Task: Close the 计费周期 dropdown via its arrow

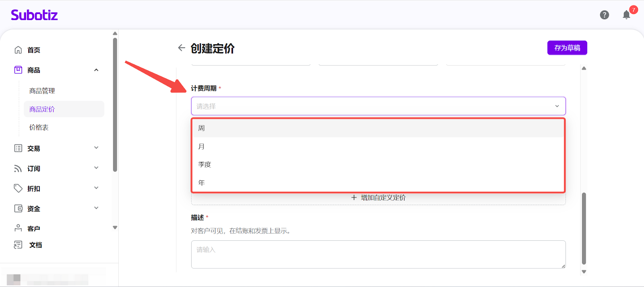Action: tap(557, 106)
